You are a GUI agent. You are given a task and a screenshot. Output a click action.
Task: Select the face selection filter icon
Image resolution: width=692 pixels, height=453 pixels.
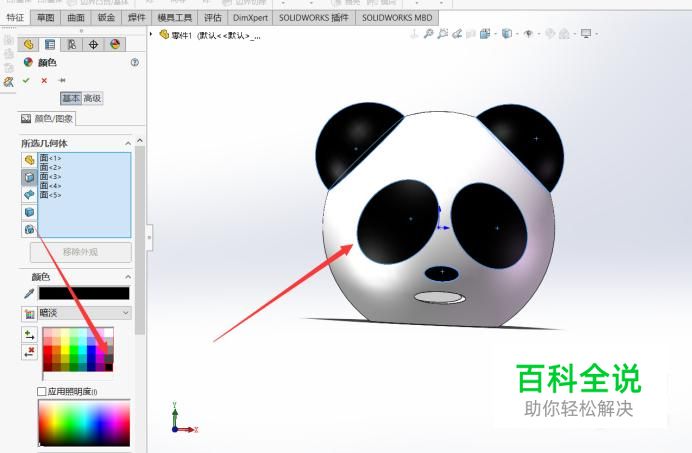29,177
